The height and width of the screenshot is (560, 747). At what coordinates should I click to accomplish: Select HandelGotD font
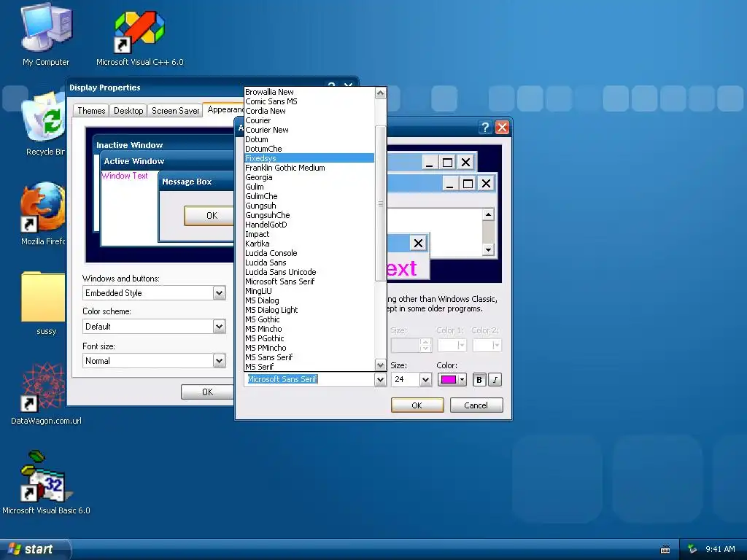309,225
